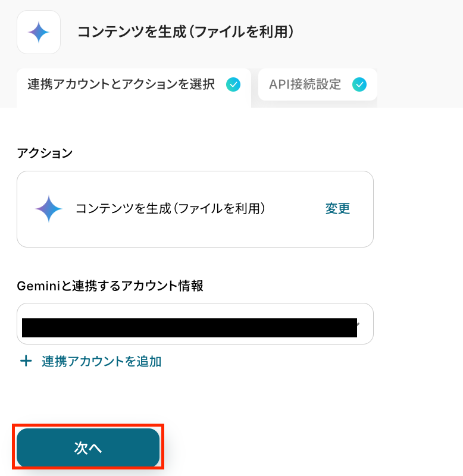Click checkmark badge on API接続設定 tab
Image resolution: width=463 pixels, height=476 pixels.
click(359, 84)
